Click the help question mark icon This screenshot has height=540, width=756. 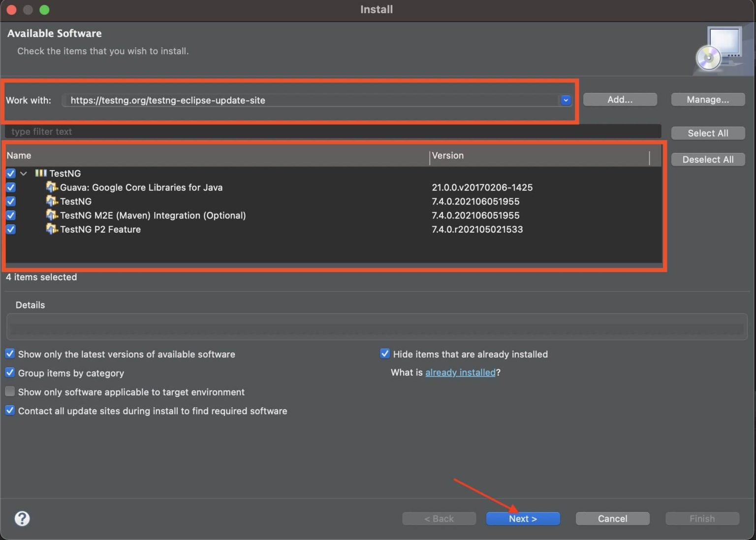(22, 518)
